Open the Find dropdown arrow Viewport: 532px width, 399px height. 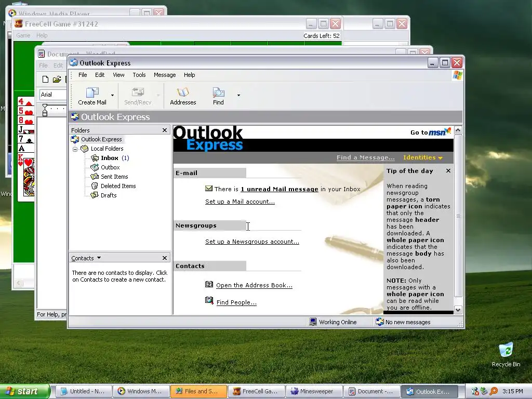[x=238, y=96]
